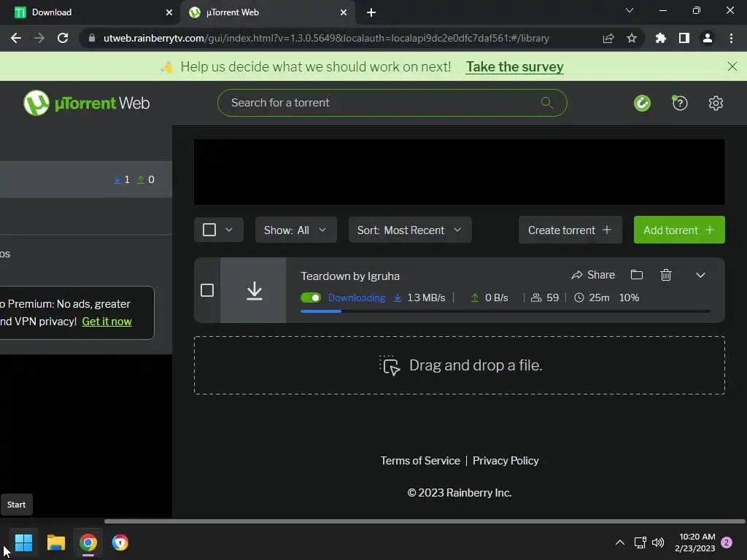This screenshot has height=560, width=747.
Task: Close the µTorrent Web browser tab
Action: click(344, 12)
